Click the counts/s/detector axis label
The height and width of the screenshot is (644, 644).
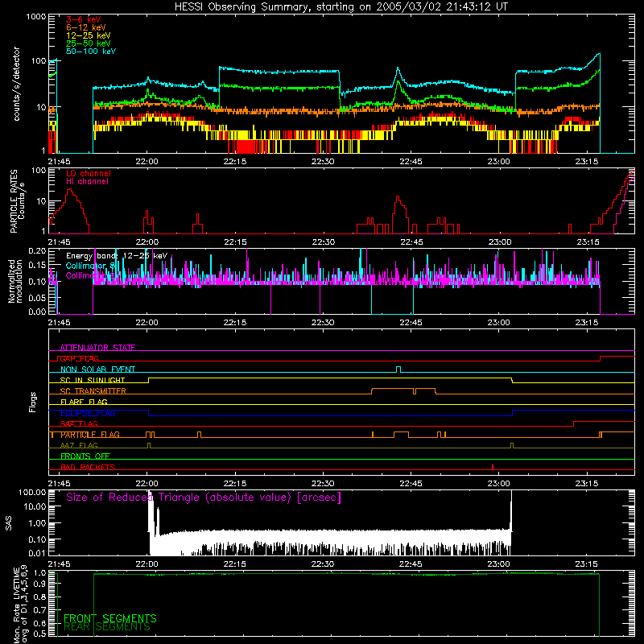16,84
